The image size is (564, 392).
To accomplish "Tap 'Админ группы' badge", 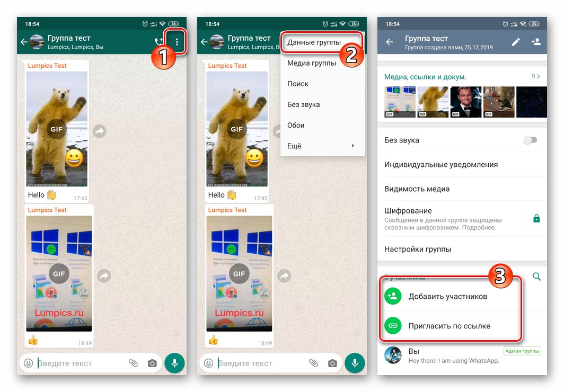I will (x=522, y=351).
